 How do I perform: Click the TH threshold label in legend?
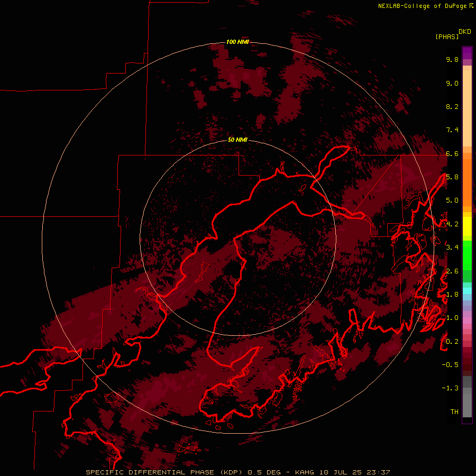454,412
